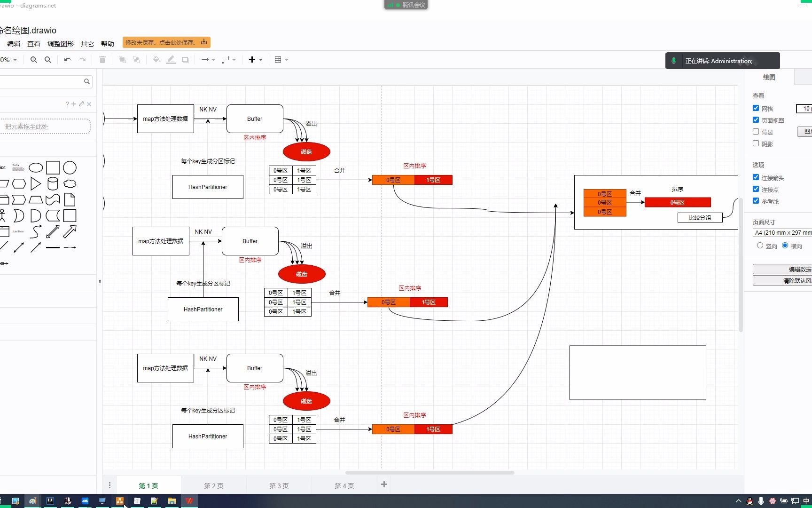Select the hexagon shape in the palette
The image size is (812, 508).
coord(19,183)
